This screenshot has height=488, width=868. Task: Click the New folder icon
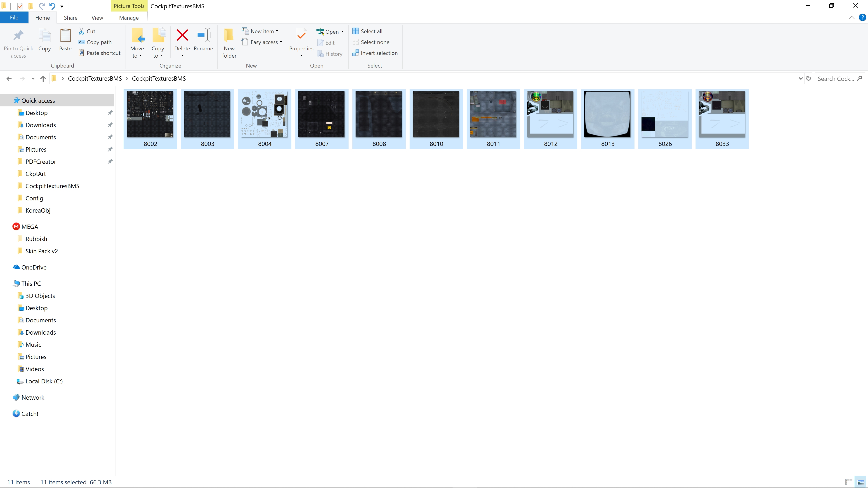[229, 35]
